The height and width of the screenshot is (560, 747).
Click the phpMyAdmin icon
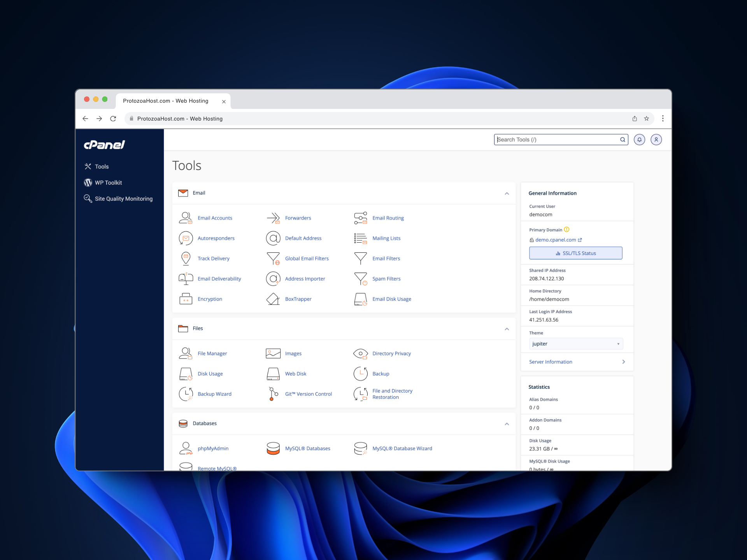[x=186, y=448]
